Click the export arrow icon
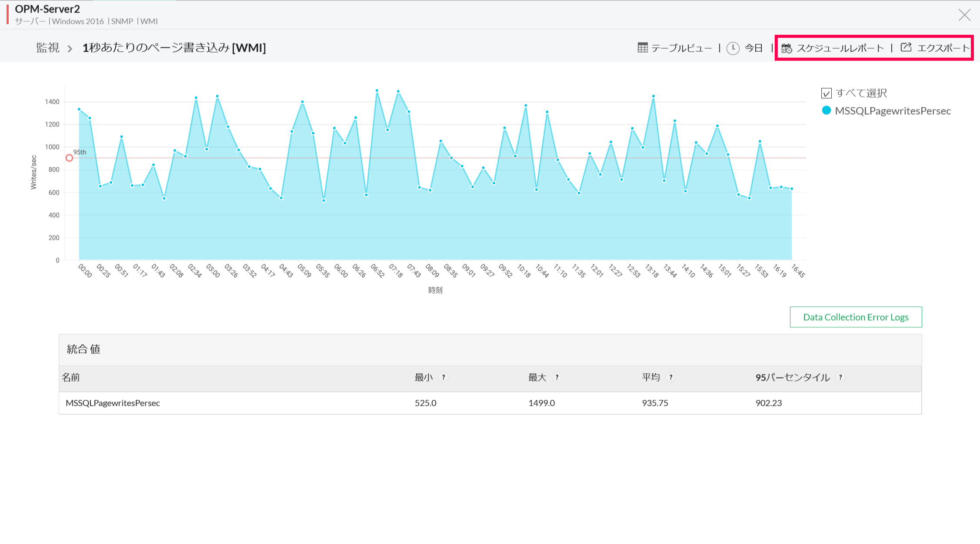The height and width of the screenshot is (544, 980). [906, 47]
